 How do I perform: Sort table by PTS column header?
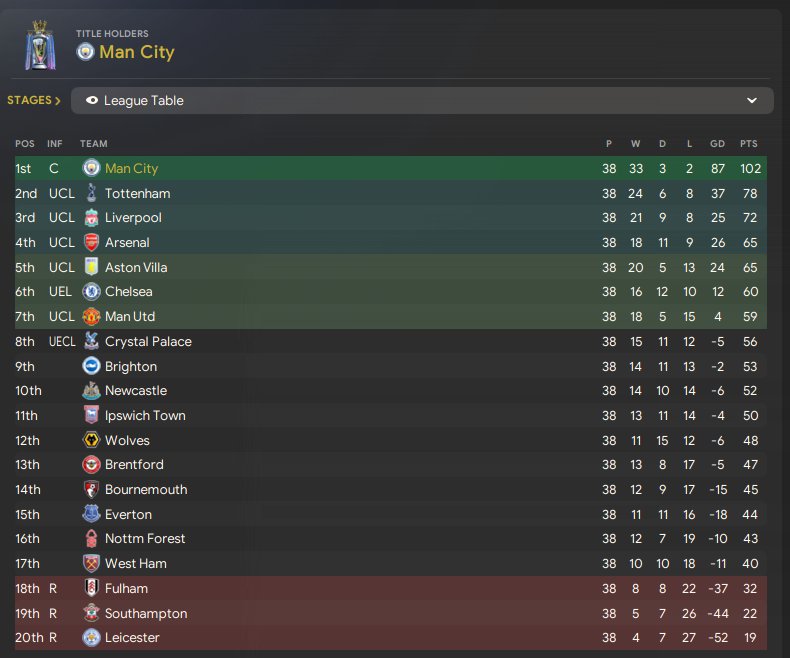(x=748, y=144)
